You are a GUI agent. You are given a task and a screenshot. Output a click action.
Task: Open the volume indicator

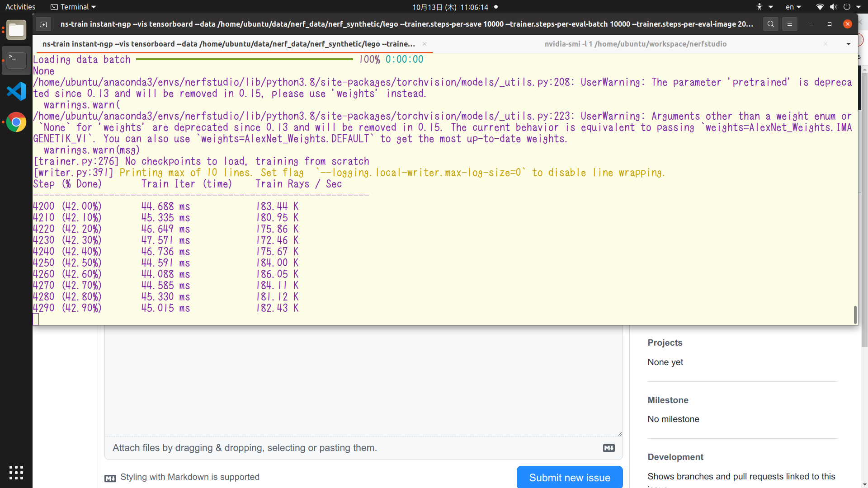pyautogui.click(x=833, y=7)
